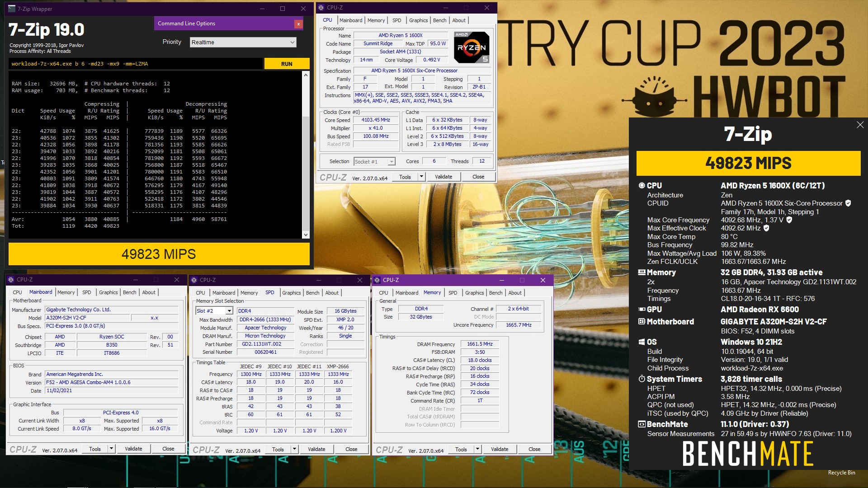Viewport: 868px width, 488px height.
Task: Open Socket #1 selection dropdown
Action: pyautogui.click(x=374, y=161)
